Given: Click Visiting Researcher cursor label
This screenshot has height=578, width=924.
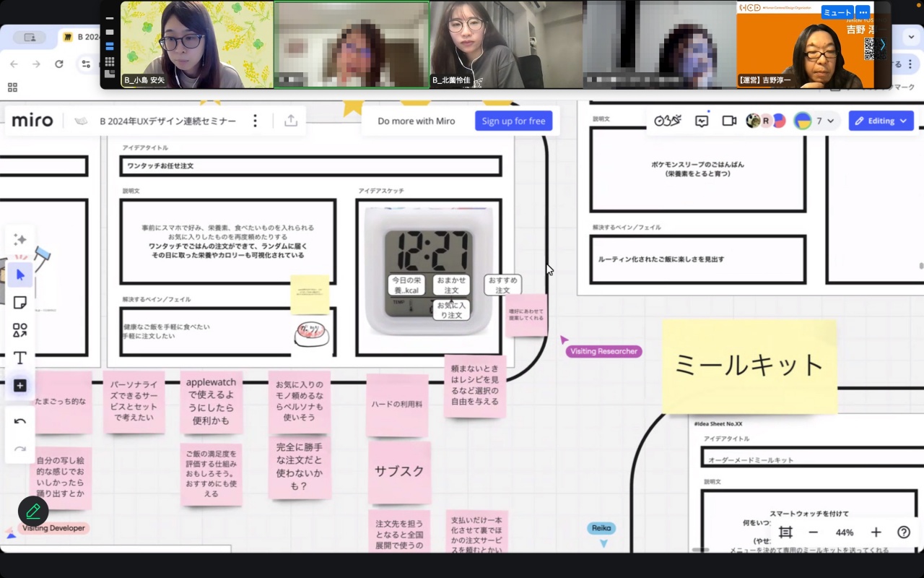Looking at the screenshot, I should pos(604,351).
